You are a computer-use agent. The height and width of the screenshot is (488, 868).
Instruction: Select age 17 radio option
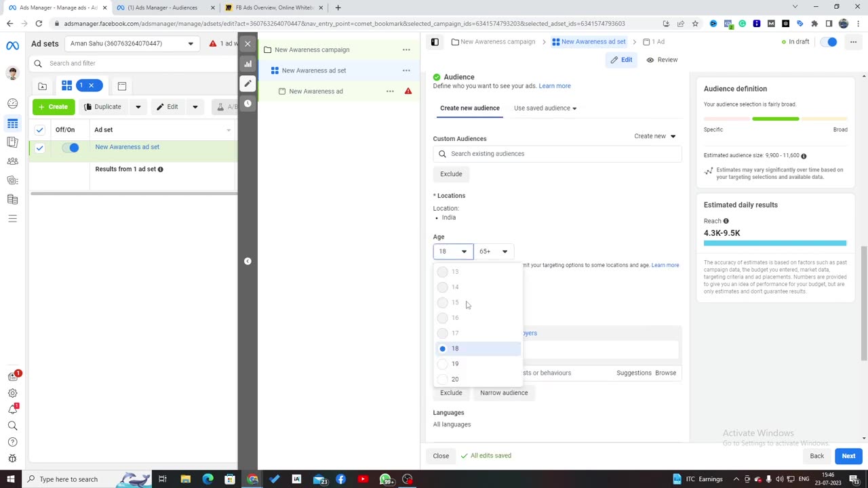pos(443,333)
